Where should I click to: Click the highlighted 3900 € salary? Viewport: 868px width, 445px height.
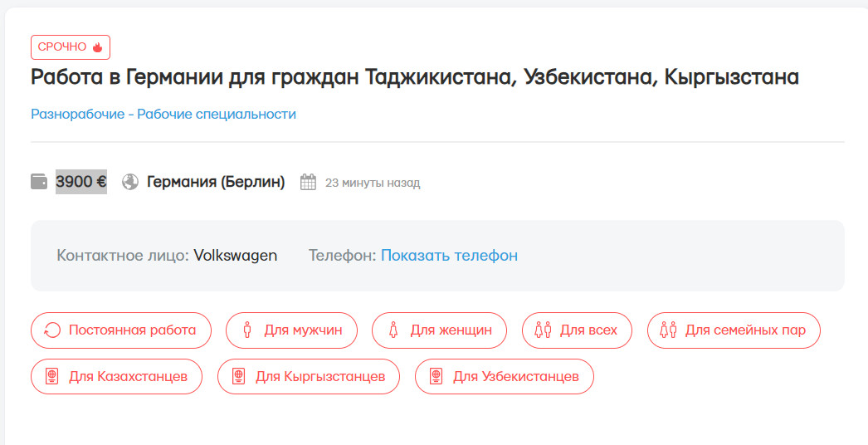pyautogui.click(x=81, y=182)
